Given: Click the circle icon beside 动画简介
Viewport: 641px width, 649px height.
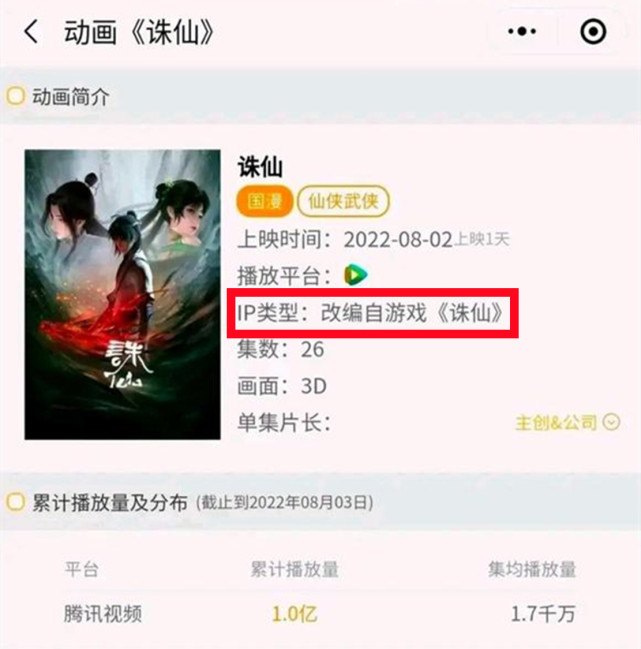Looking at the screenshot, I should pyautogui.click(x=16, y=96).
